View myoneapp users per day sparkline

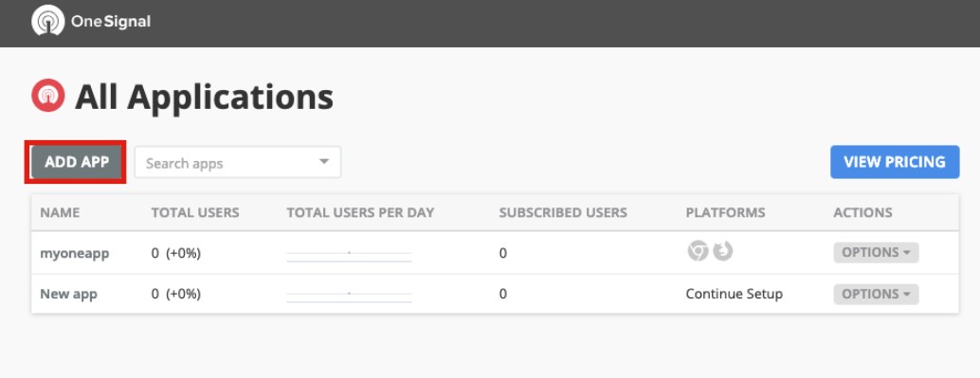[349, 255]
